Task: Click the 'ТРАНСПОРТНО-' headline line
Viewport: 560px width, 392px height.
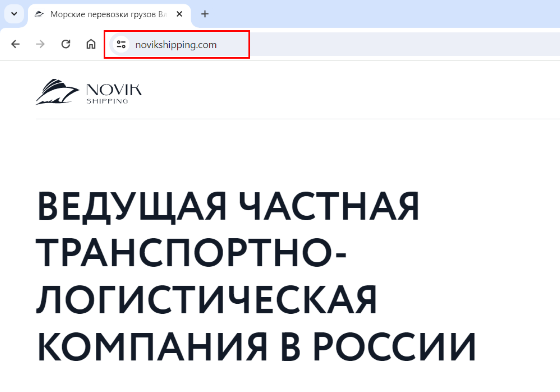Action: [x=191, y=253]
